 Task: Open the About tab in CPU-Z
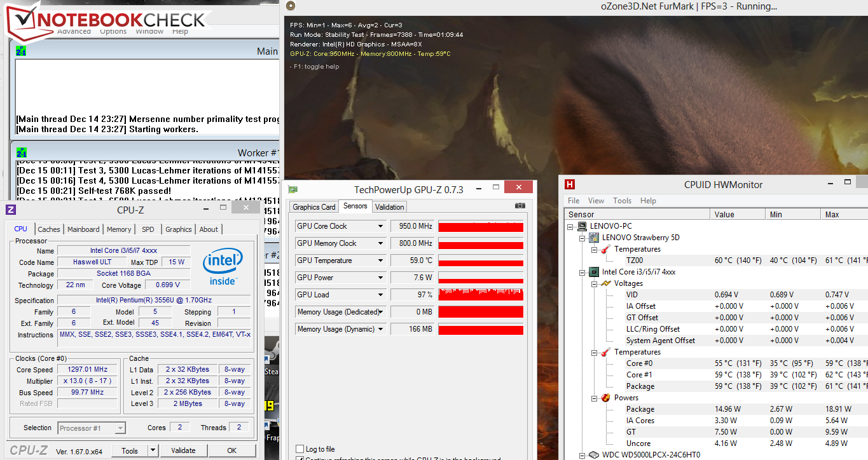tap(209, 229)
